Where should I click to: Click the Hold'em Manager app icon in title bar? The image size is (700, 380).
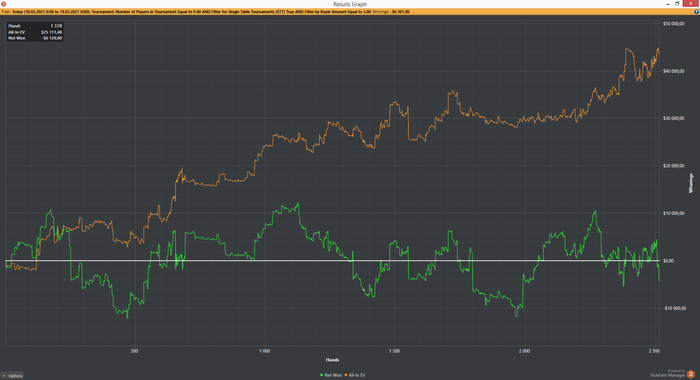(x=4, y=4)
